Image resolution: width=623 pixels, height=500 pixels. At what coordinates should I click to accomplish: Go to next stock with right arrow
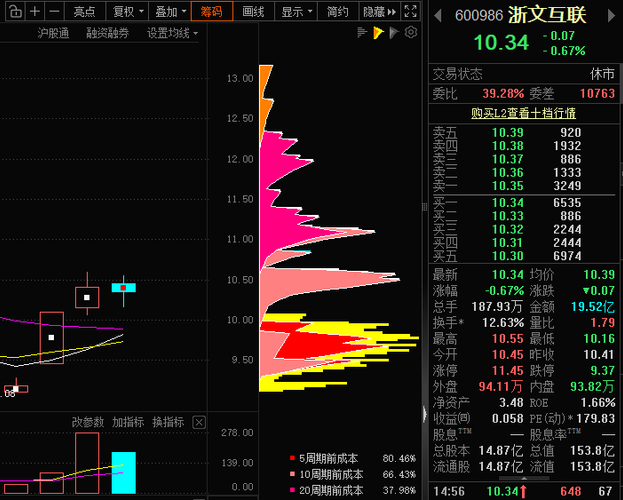tap(611, 16)
